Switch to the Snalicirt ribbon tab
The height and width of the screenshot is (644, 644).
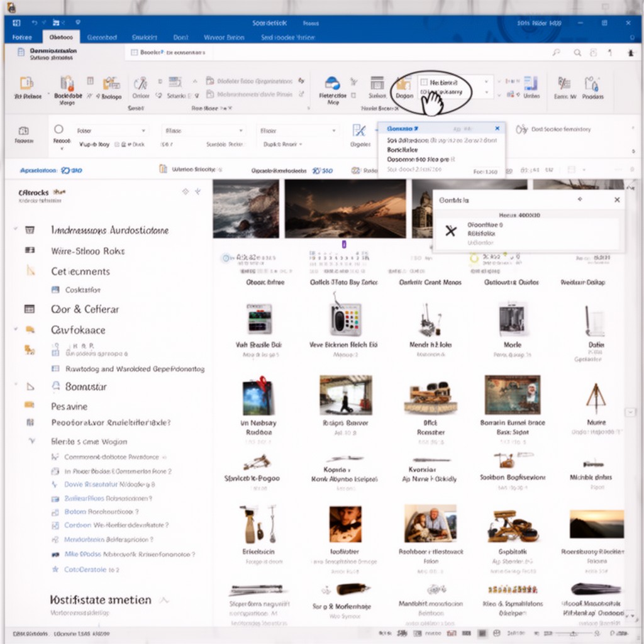point(144,37)
